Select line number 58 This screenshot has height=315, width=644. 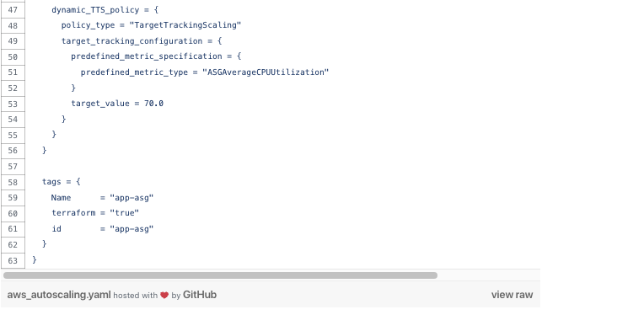click(13, 182)
